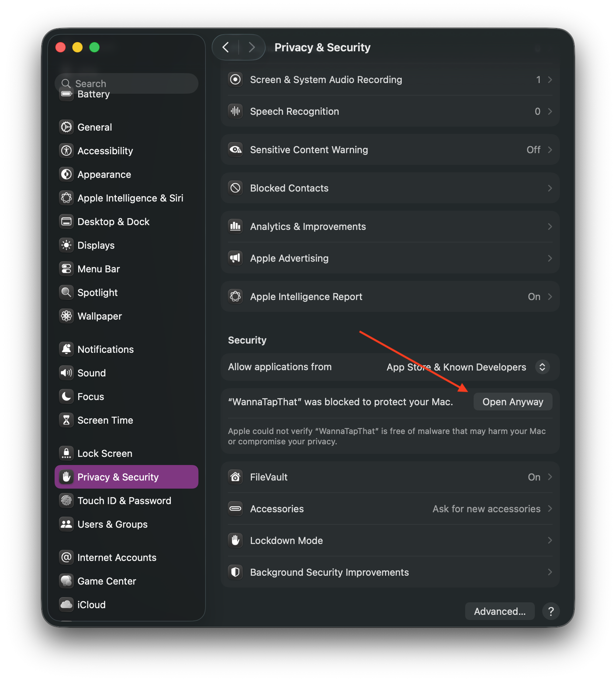This screenshot has height=682, width=616.
Task: Click the Advanced... button
Action: (499, 611)
